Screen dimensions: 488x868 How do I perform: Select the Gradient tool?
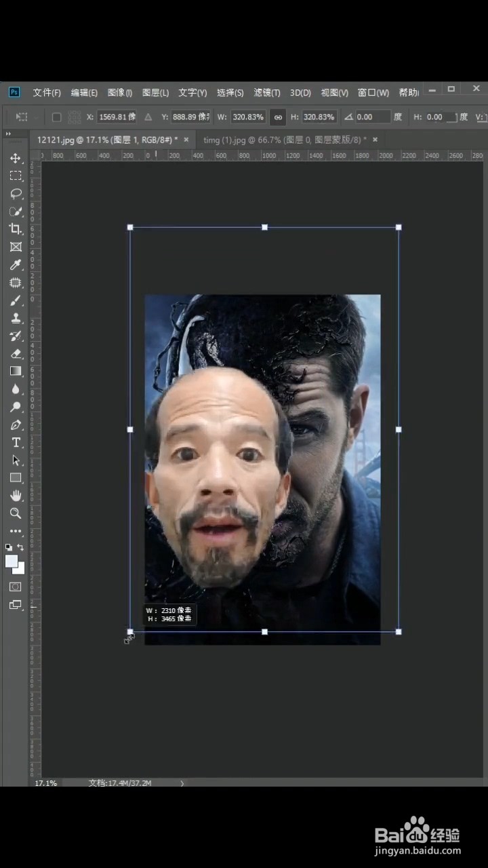click(x=16, y=371)
